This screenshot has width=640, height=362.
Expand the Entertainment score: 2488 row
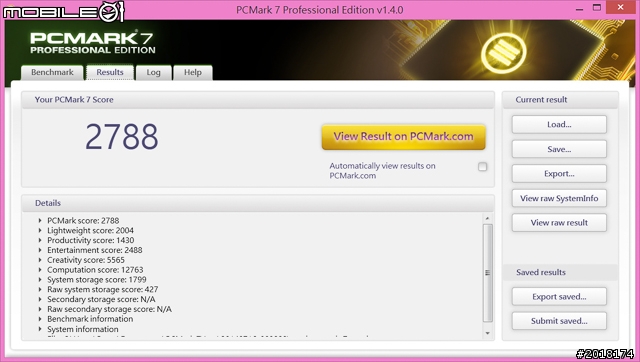point(40,250)
